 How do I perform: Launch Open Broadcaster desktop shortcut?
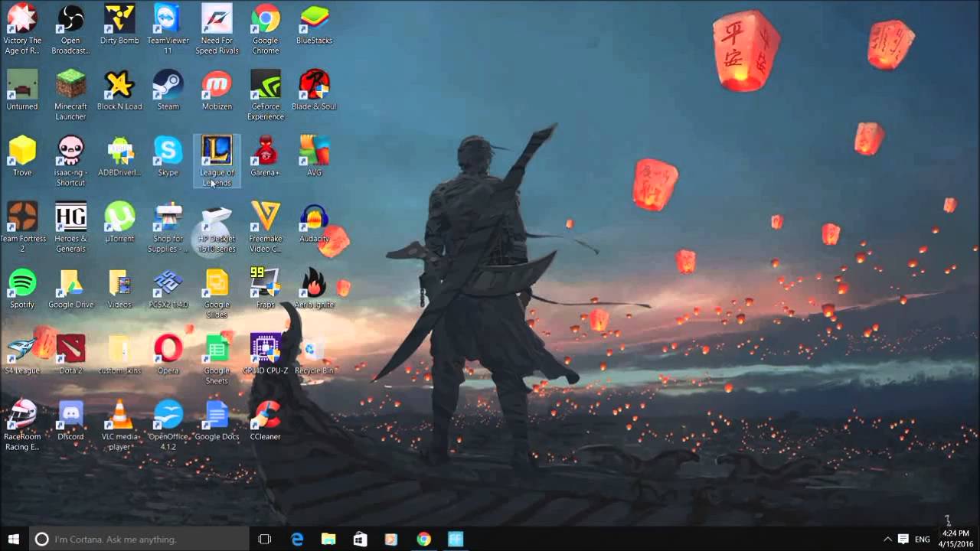(x=70, y=29)
